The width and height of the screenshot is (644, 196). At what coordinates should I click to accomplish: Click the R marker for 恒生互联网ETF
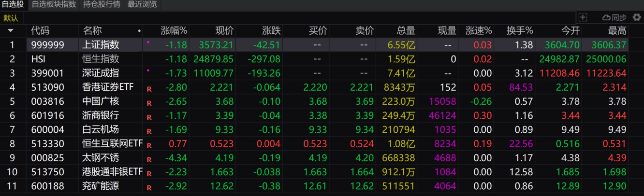tap(149, 145)
